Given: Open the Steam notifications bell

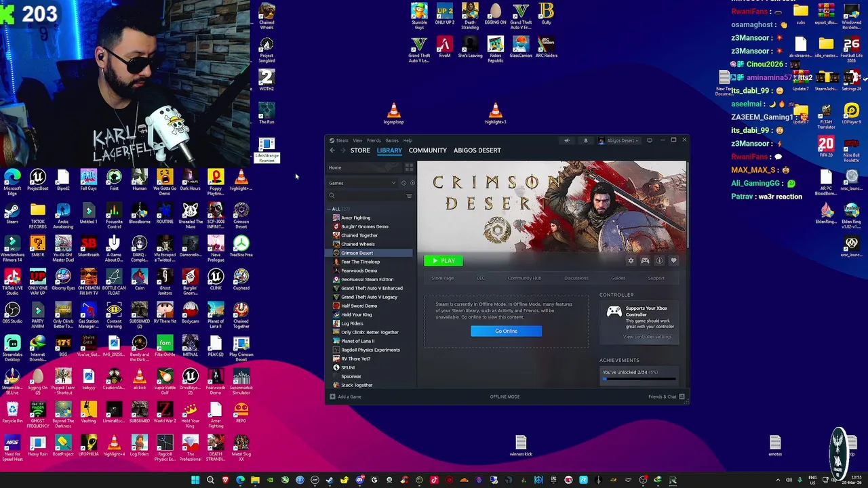Looking at the screenshot, I should [586, 140].
